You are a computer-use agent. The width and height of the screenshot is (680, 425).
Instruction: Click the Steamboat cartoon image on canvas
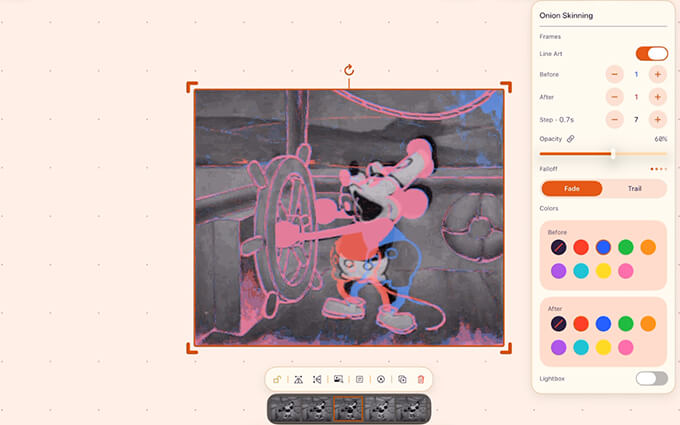(x=349, y=217)
